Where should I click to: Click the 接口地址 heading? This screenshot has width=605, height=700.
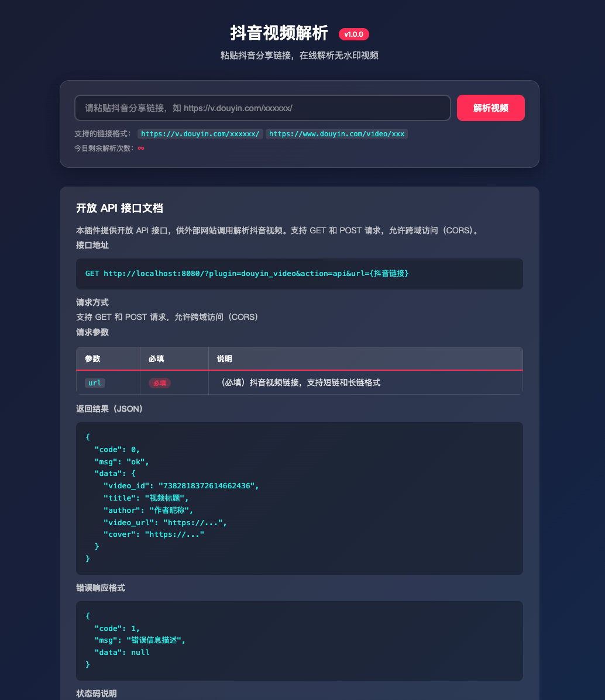pos(92,245)
